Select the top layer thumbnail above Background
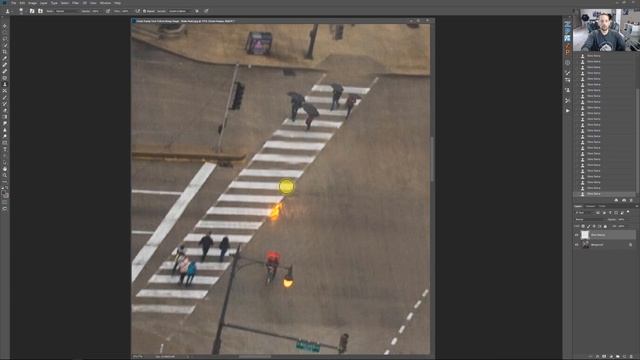 [x=585, y=235]
